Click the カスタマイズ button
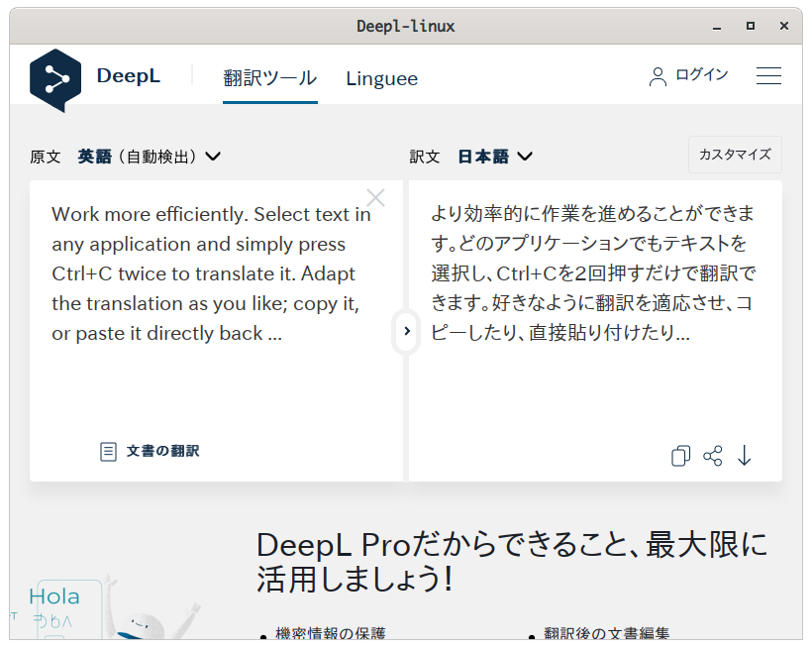This screenshot has width=812, height=649. [x=735, y=155]
